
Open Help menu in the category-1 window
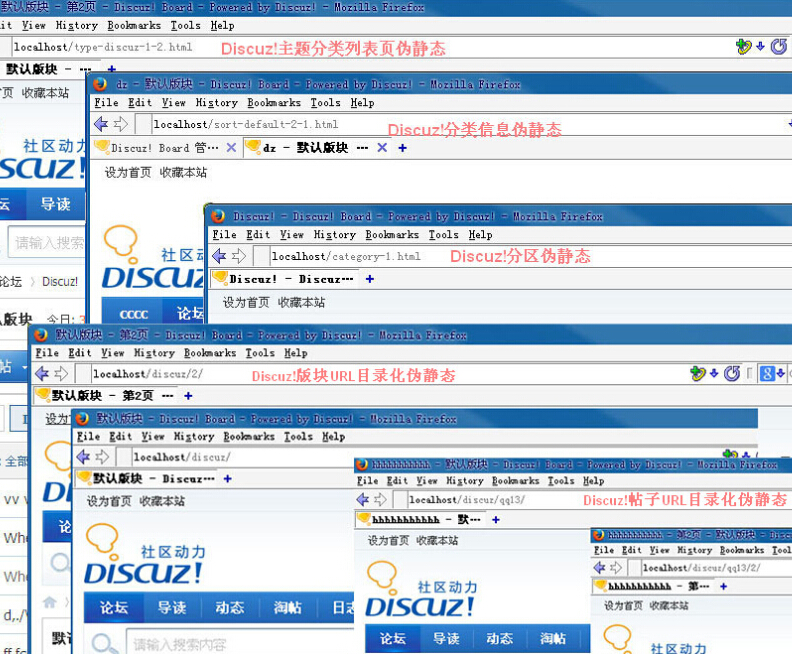[480, 234]
